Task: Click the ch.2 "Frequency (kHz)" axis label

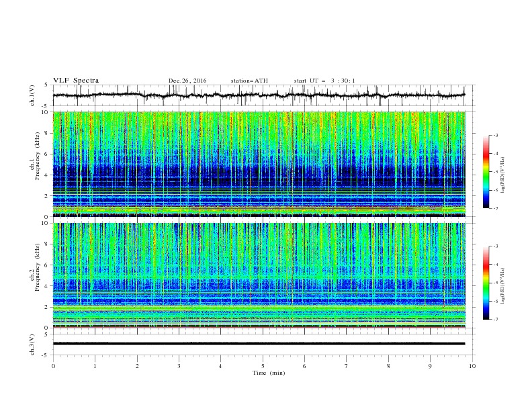Action: click(x=38, y=267)
